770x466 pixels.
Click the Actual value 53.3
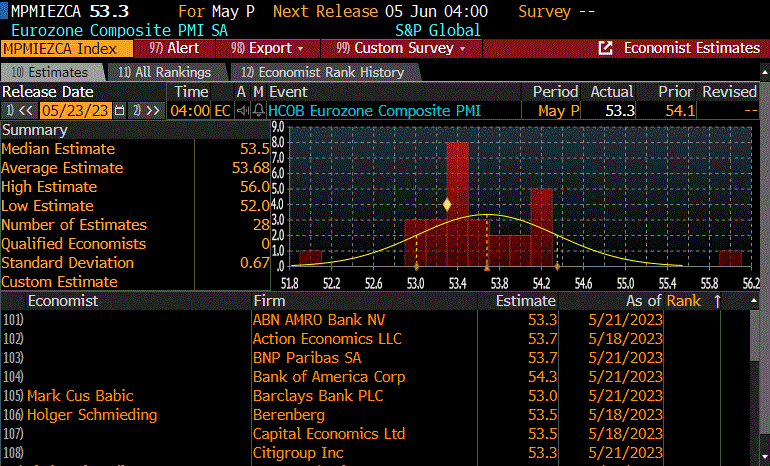point(620,110)
